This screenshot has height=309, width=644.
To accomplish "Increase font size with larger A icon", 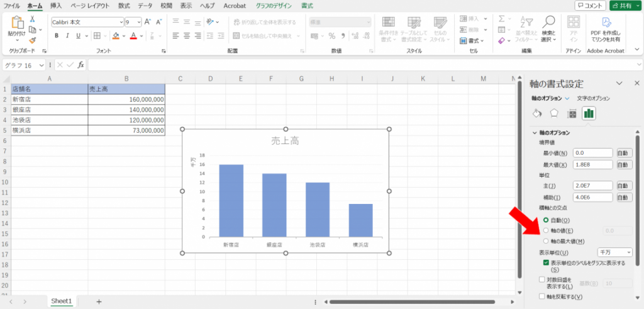I will (148, 22).
